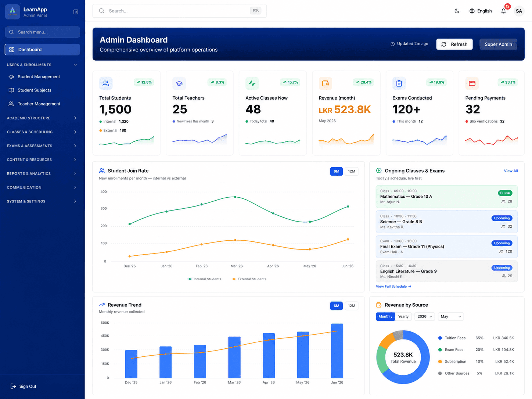Show 12M in Revenue Trend
Viewport: 532px width, 399px height.
pos(352,306)
